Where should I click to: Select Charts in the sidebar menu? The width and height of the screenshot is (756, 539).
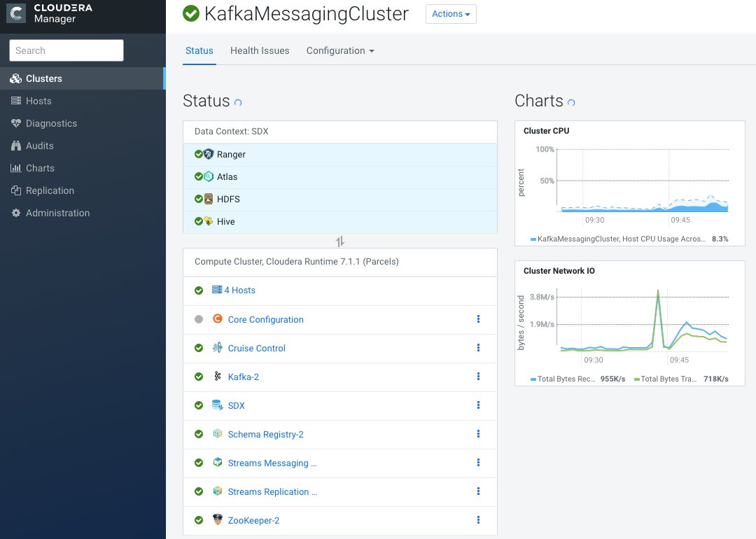[82, 168]
